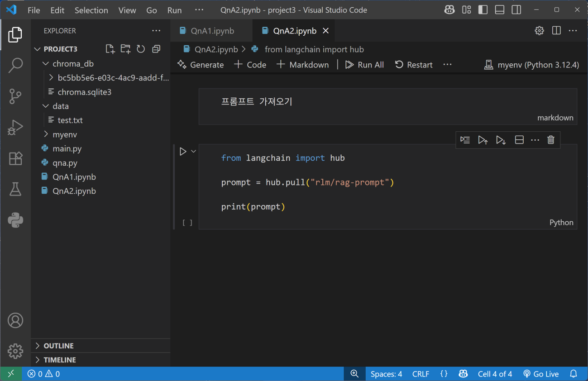Viewport: 588px width, 381px height.
Task: Restart the notebook kernel
Action: tap(414, 65)
